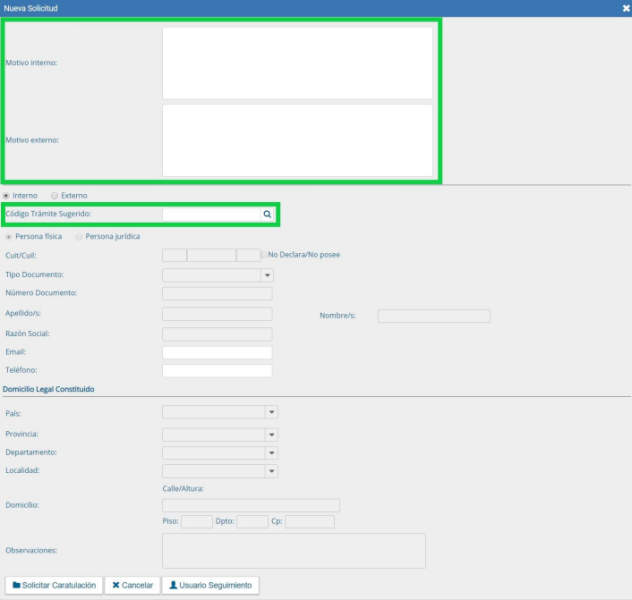
Task: Select the Externo radio option
Action: [54, 195]
